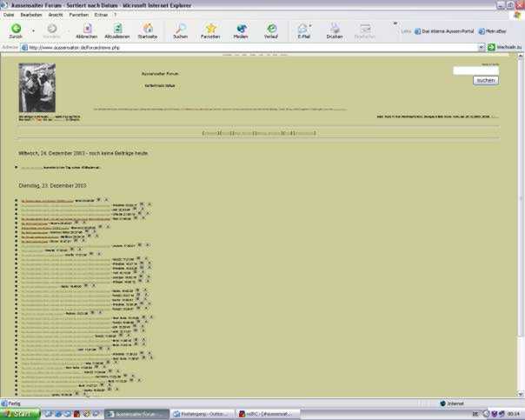525x420 pixels.
Task: Open the Extras menu
Action: (x=101, y=15)
